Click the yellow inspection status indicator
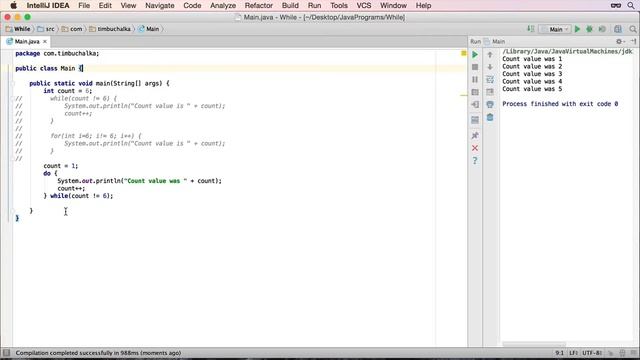640x360 pixels. (x=464, y=53)
